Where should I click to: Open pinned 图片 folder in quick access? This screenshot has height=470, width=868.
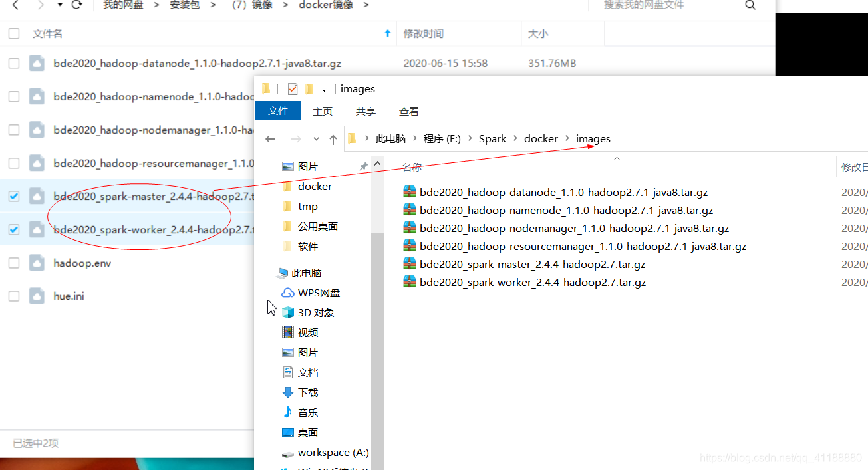pos(308,166)
